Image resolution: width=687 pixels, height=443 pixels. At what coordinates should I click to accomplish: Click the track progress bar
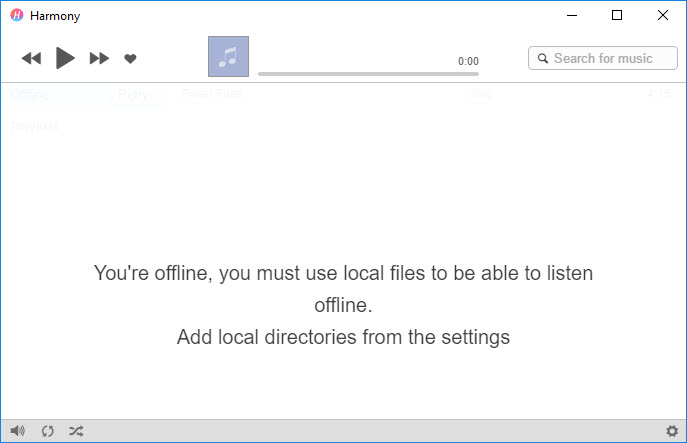(x=368, y=74)
